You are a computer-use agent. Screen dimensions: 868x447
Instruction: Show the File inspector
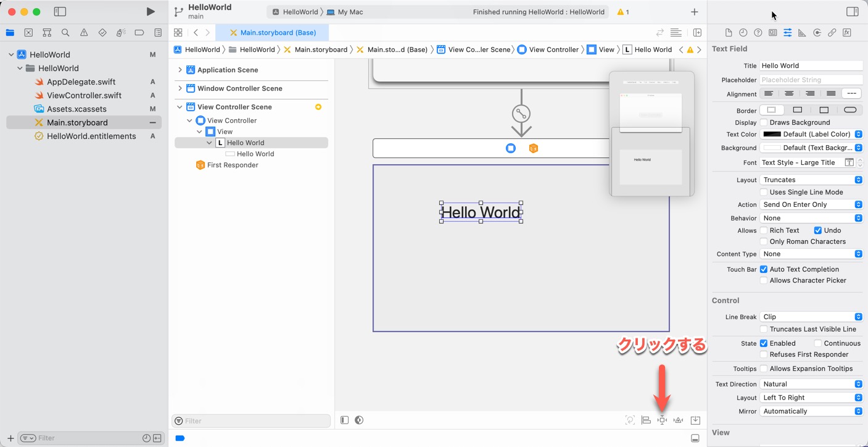pos(729,33)
